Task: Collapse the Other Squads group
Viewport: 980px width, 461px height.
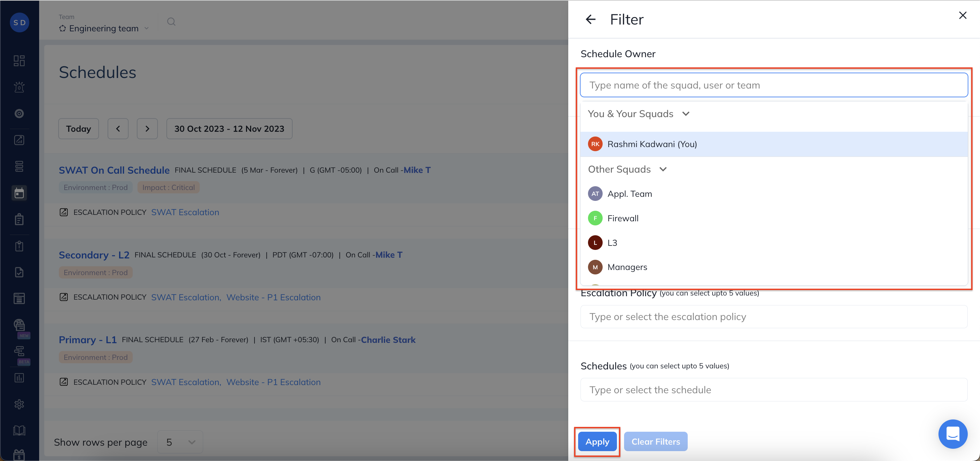Action: (663, 170)
